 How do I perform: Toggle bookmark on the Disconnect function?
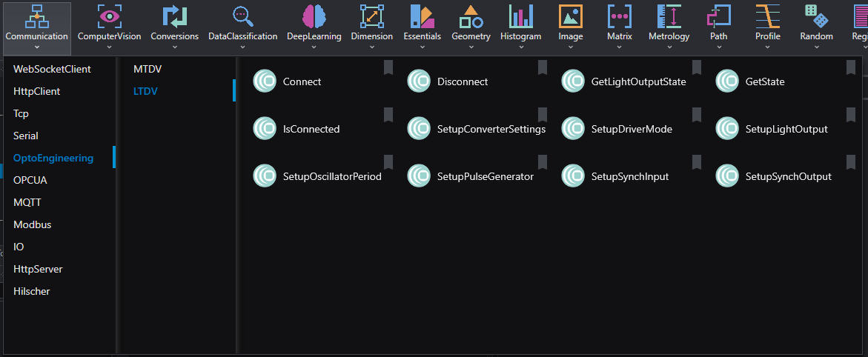(x=543, y=67)
